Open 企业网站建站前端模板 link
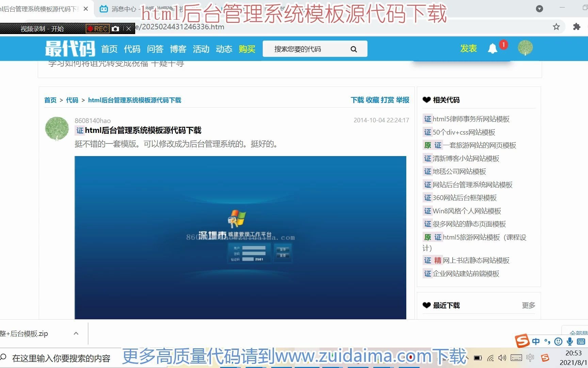The width and height of the screenshot is (588, 368). [466, 274]
